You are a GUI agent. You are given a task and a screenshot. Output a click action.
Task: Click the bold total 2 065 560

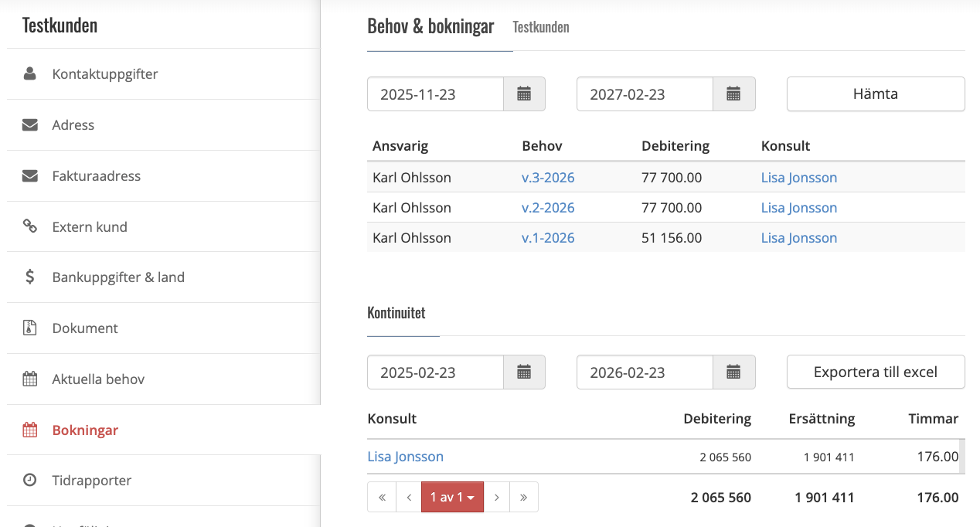[x=721, y=498]
